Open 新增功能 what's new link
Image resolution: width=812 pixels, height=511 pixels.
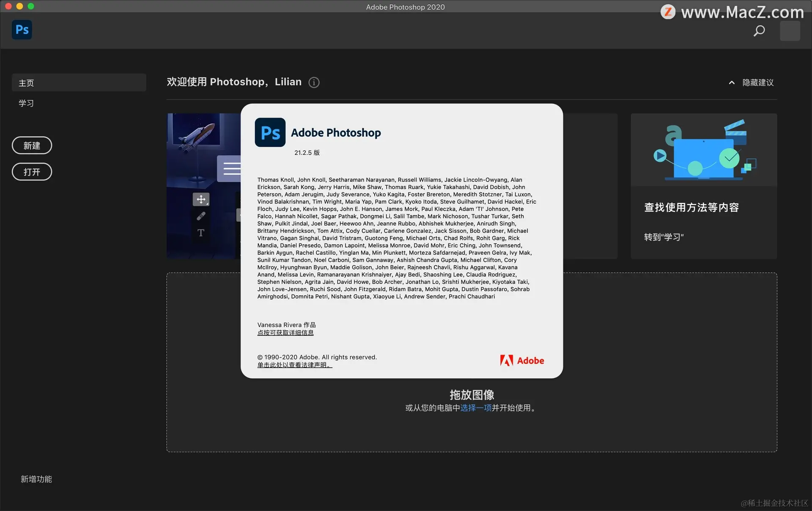click(x=36, y=479)
